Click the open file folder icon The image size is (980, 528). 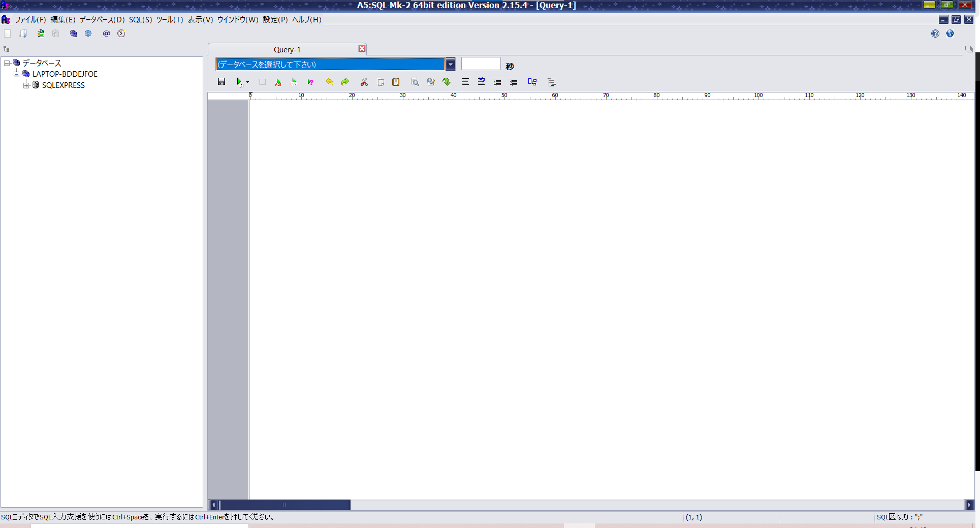point(23,34)
